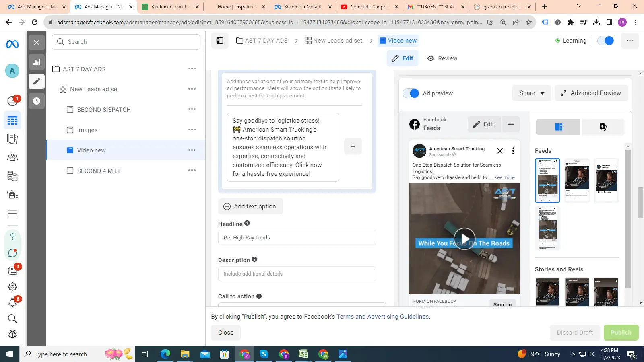
Task: Open the charts overview icon in sidebar
Action: click(x=37, y=62)
